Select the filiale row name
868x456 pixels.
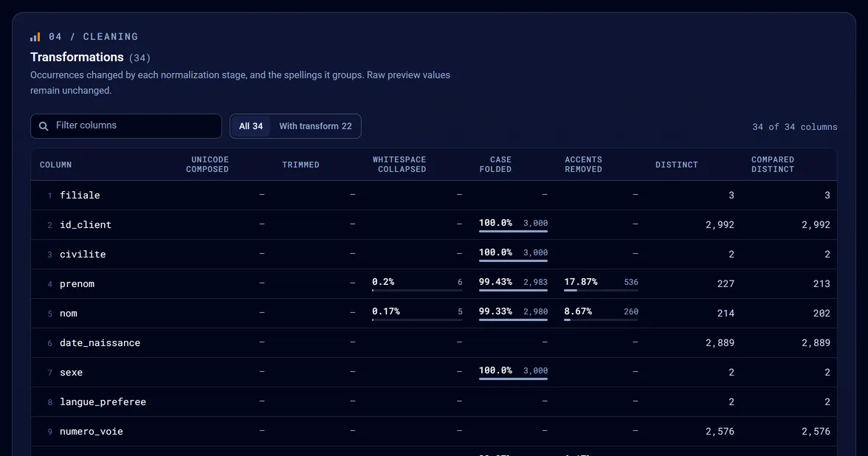click(80, 196)
